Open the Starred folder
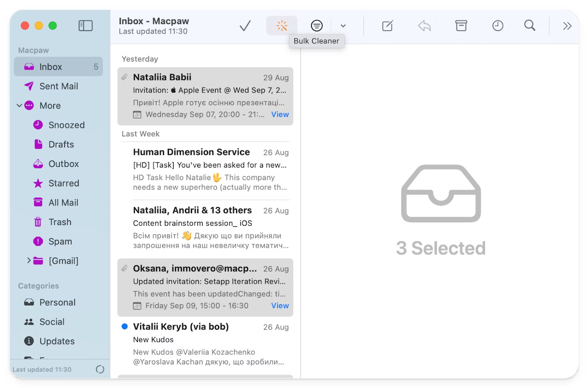588x388 pixels. [58, 183]
